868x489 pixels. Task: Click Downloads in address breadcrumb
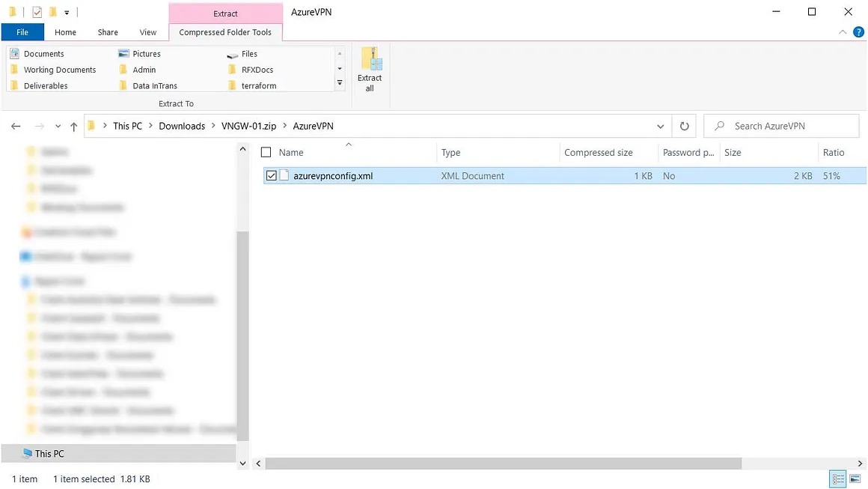182,127
